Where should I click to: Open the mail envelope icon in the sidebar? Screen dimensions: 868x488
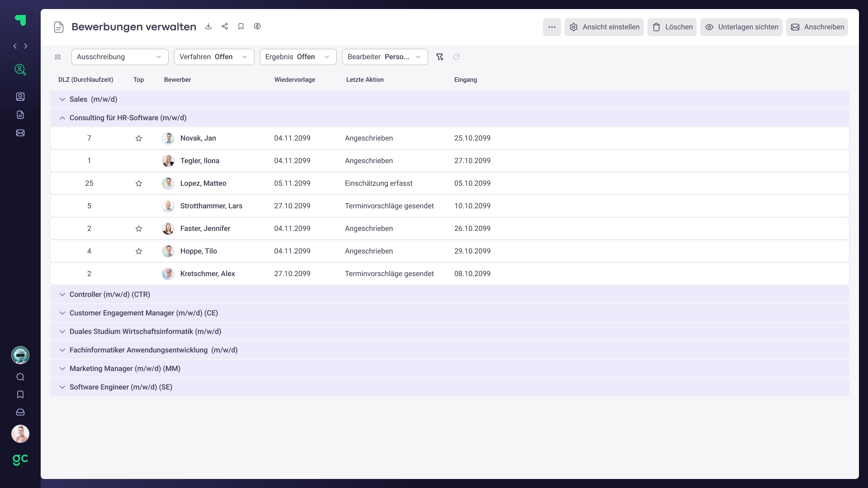tap(20, 133)
